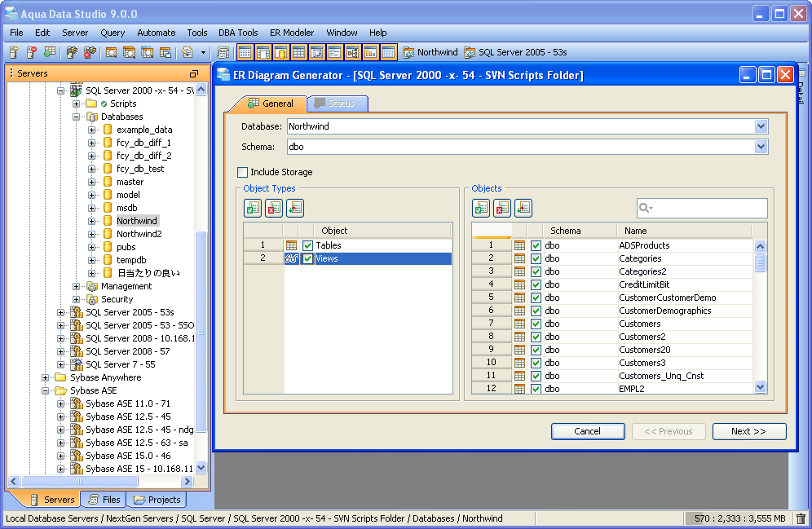Viewport: 812px width, 529px height.
Task: Click the calculator icon in main toolbar
Action: [x=223, y=52]
